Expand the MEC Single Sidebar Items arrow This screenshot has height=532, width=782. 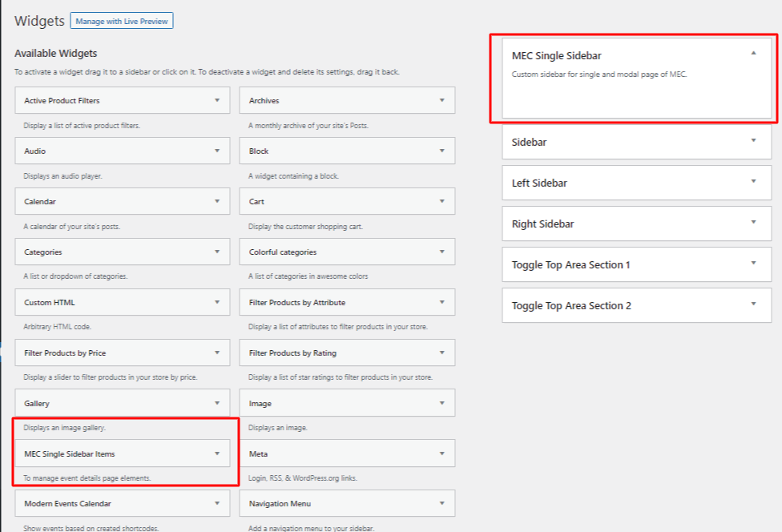click(217, 453)
